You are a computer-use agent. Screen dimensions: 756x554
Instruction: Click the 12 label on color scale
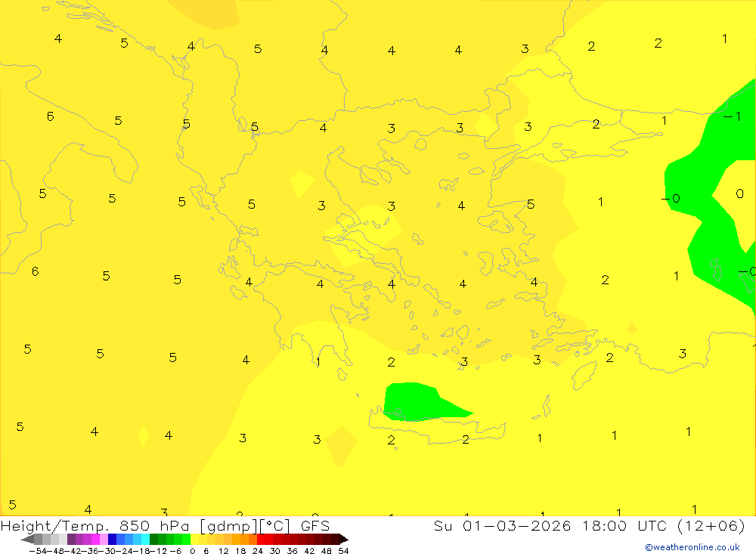coord(223,551)
